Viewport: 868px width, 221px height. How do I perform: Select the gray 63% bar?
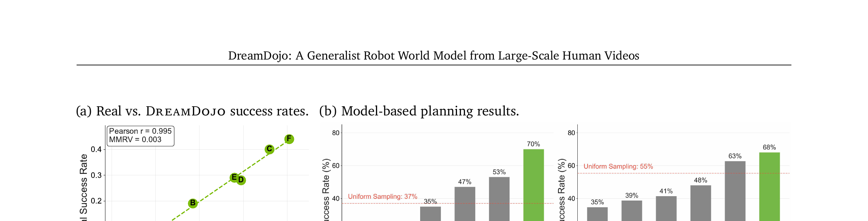pos(735,191)
